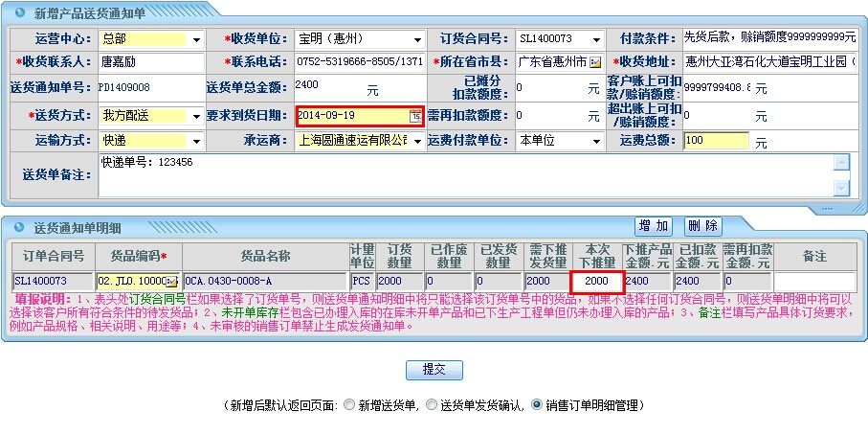Open the 订货合同号 dropdown
Screen dimensions: 868x434
pyautogui.click(x=597, y=39)
